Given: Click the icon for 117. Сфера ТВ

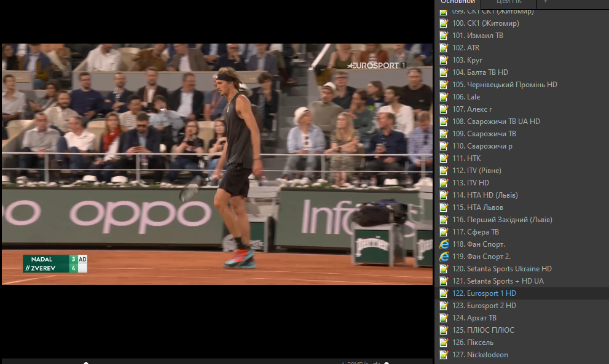Looking at the screenshot, I should tap(444, 231).
